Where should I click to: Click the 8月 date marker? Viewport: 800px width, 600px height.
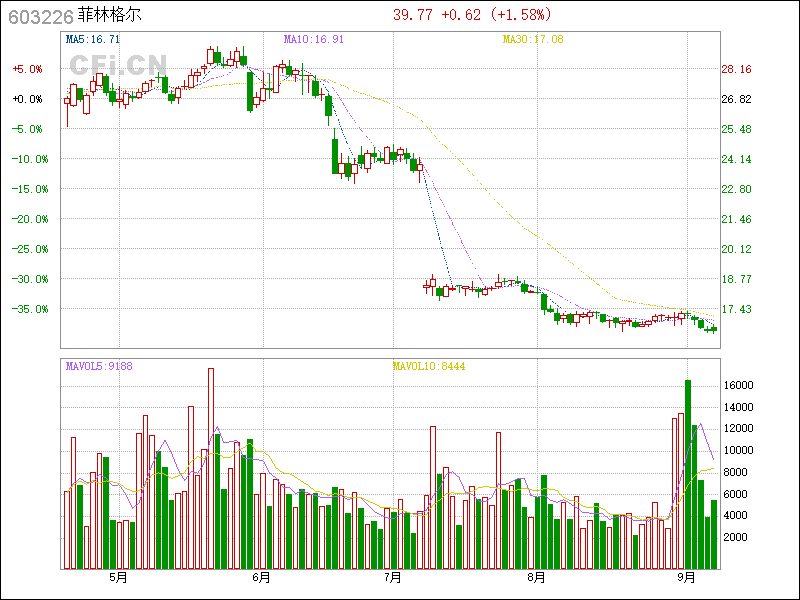(x=536, y=578)
